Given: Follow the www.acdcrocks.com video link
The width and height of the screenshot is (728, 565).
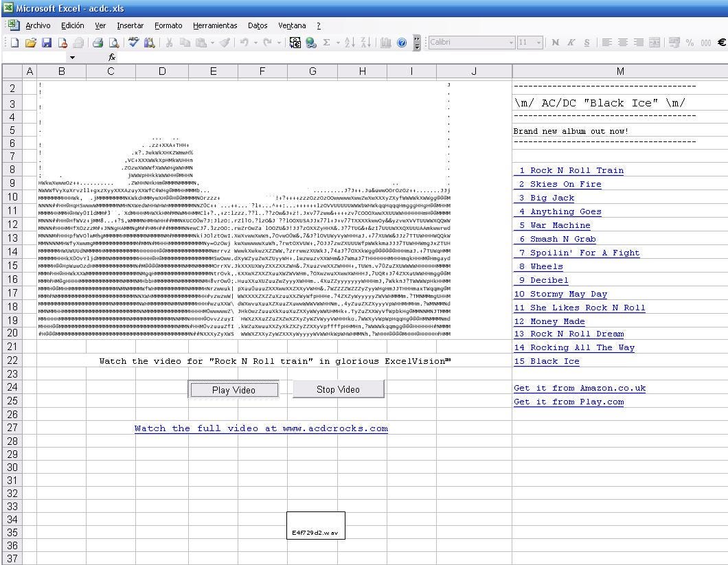Looking at the screenshot, I should 261,428.
